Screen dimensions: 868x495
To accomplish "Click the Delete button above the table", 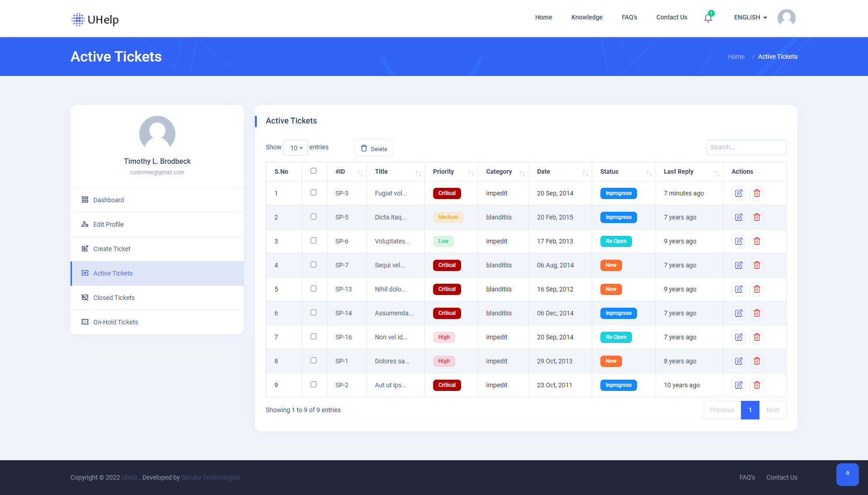I will point(373,148).
